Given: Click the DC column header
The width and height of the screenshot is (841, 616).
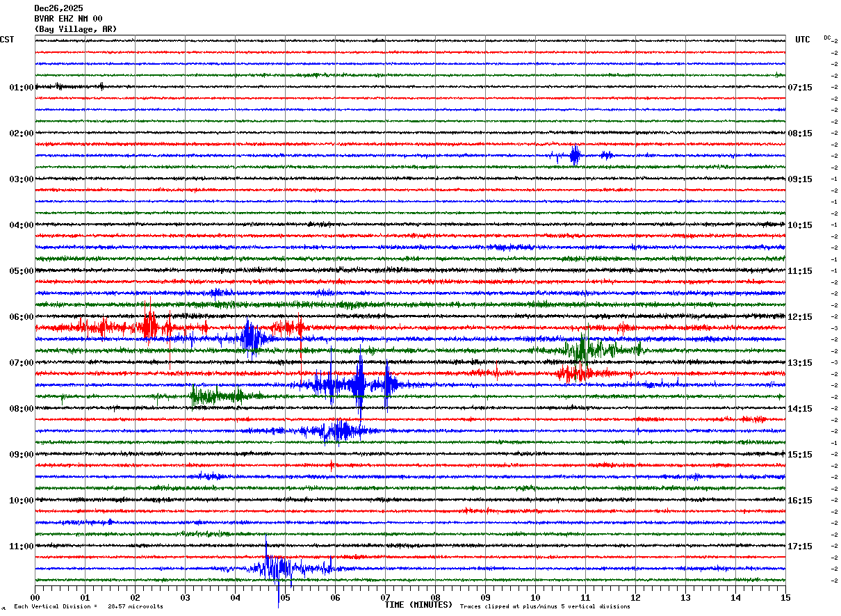Looking at the screenshot, I should 827,38.
